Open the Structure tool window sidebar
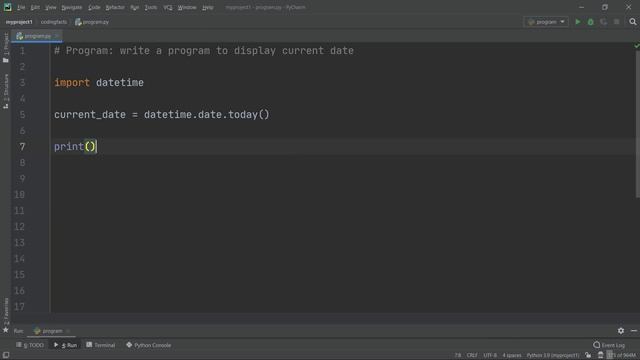This screenshot has height=360, width=640. pos(6,91)
